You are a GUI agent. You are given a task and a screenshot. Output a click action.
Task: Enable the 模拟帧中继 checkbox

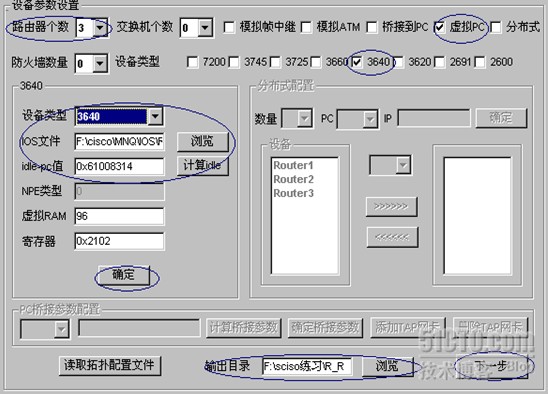pyautogui.click(x=229, y=27)
